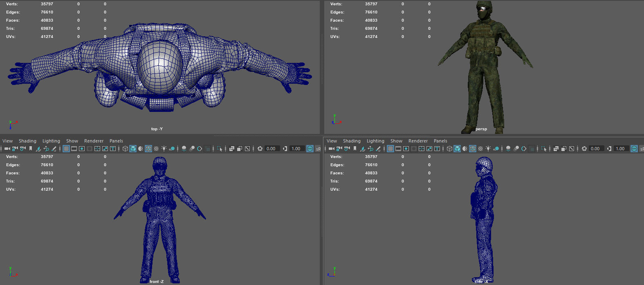Image resolution: width=644 pixels, height=285 pixels.
Task: Click Isolate Select icon in front view toolbar
Action: (220, 149)
